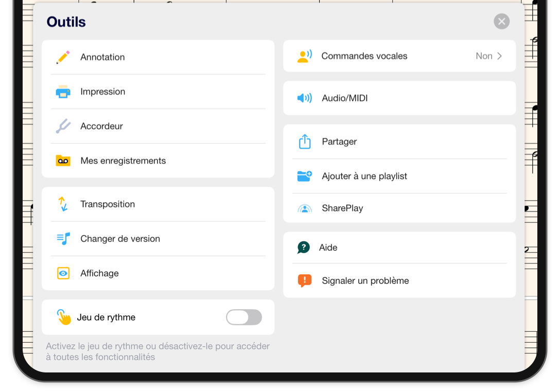This screenshot has height=392, width=560.
Task: Choose Ajouter à une playlist
Action: (399, 176)
